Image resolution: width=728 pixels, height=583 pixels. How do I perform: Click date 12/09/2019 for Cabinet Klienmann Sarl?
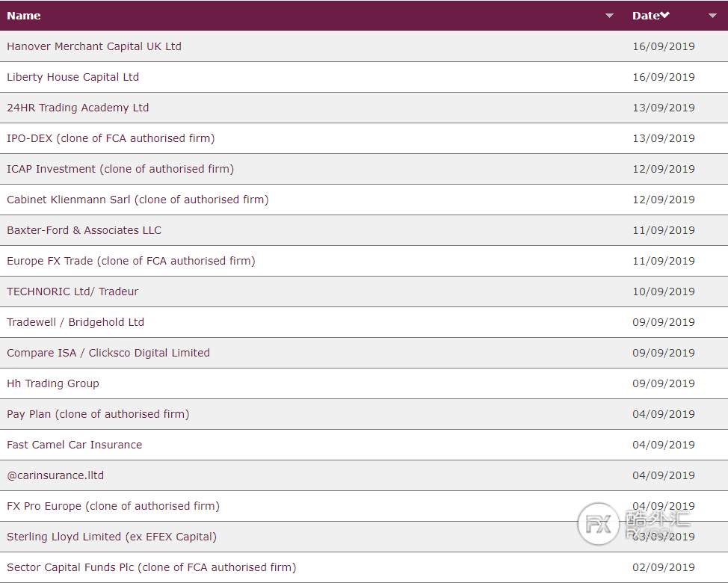(x=664, y=200)
